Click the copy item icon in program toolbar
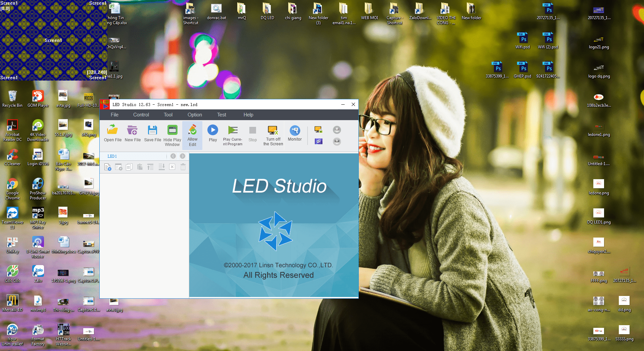Viewport: 644px width, 351px height. tap(129, 167)
